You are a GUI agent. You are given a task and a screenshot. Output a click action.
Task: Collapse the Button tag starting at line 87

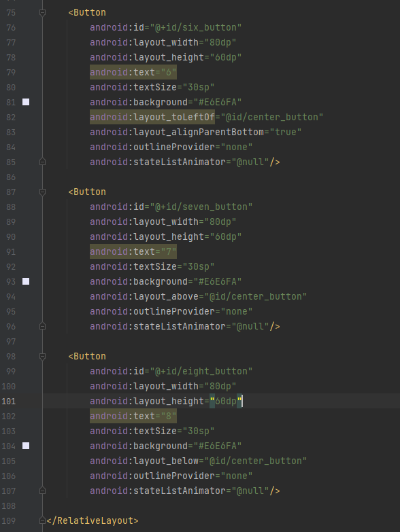point(42,192)
